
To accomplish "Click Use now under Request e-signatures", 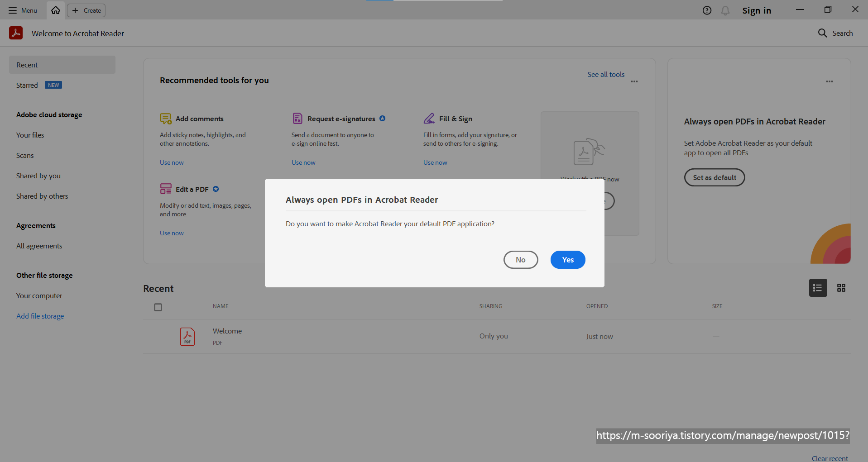I will pyautogui.click(x=303, y=162).
